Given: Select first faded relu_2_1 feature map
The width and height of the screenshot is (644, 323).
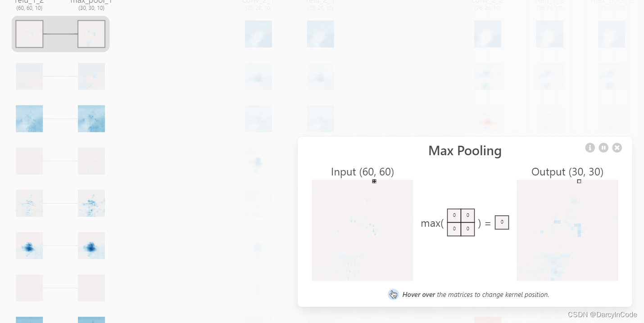Looking at the screenshot, I should click(x=321, y=34).
